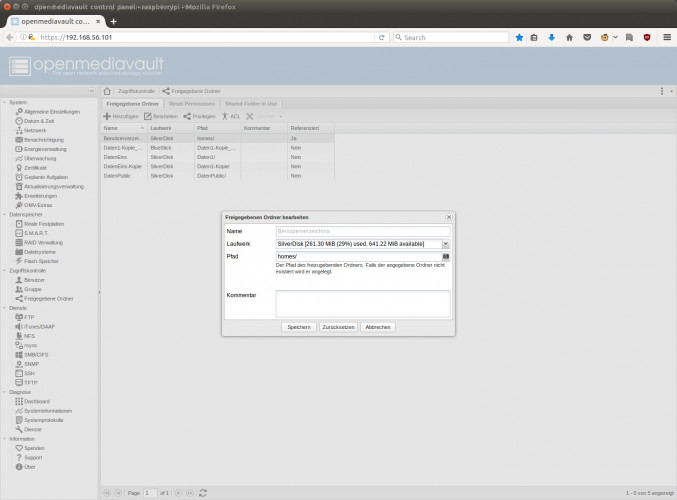Open S.M.A.R.T. in sidebar
The width and height of the screenshot is (677, 500).
pos(32,233)
